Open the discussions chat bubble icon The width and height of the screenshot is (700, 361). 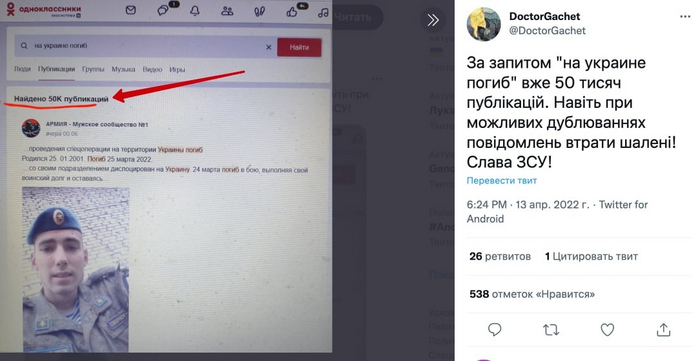pyautogui.click(x=163, y=10)
